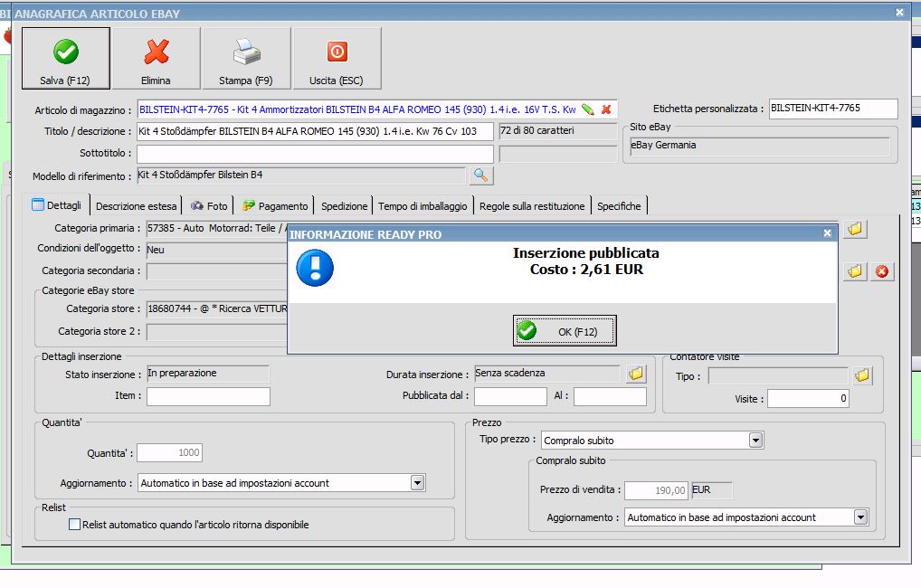921x588 pixels.
Task: Open folder icon for Categoria secondaria
Action: tap(855, 271)
